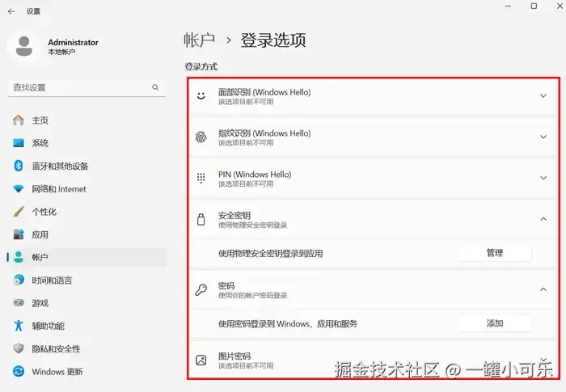Go to 蓝牙和其他设备
Screen dimensions: 566x392
(87, 166)
